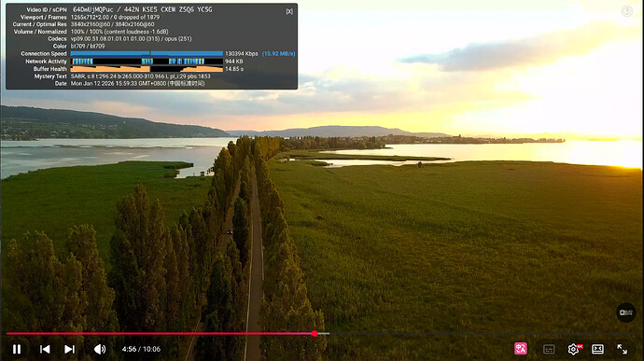The width and height of the screenshot is (644, 361).
Task: Click the Connection Speed blue graph
Action: click(147, 53)
